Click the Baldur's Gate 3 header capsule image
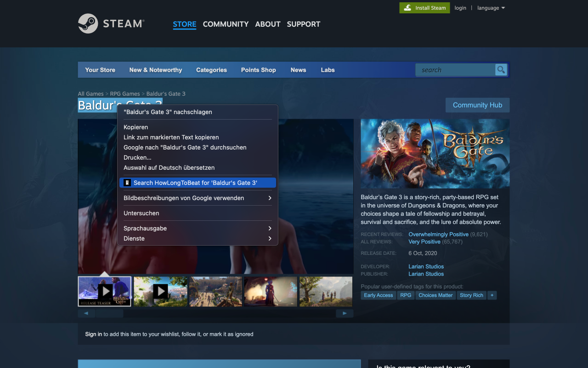The image size is (588, 368). [435, 154]
